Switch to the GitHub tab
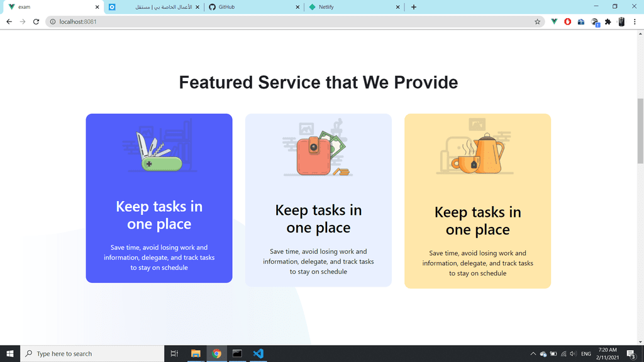The width and height of the screenshot is (644, 362). click(254, 7)
